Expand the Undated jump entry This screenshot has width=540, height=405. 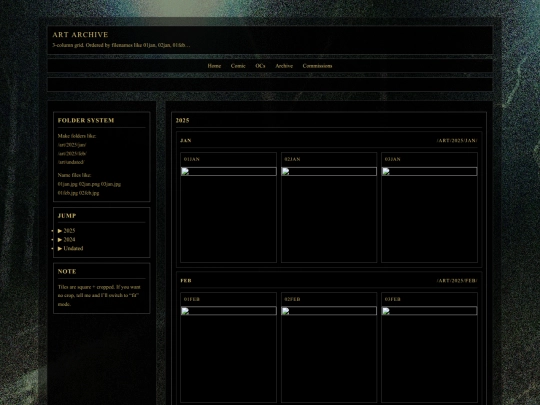(71, 248)
